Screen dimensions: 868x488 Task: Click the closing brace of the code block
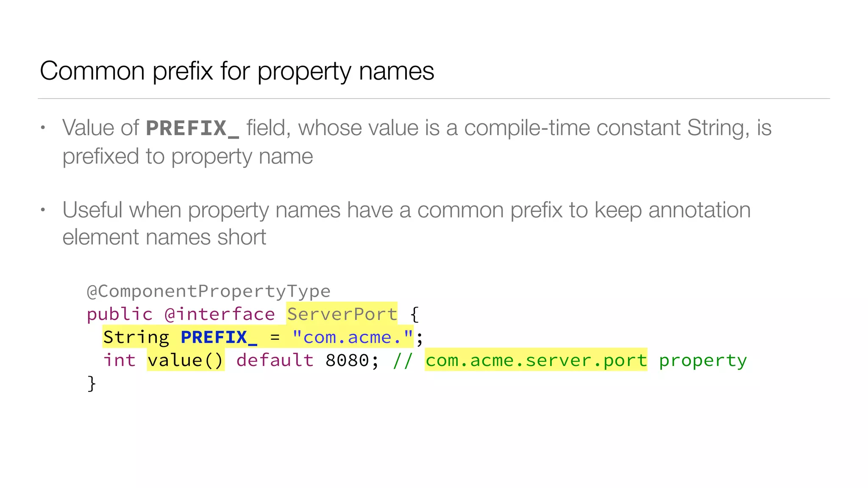click(92, 383)
